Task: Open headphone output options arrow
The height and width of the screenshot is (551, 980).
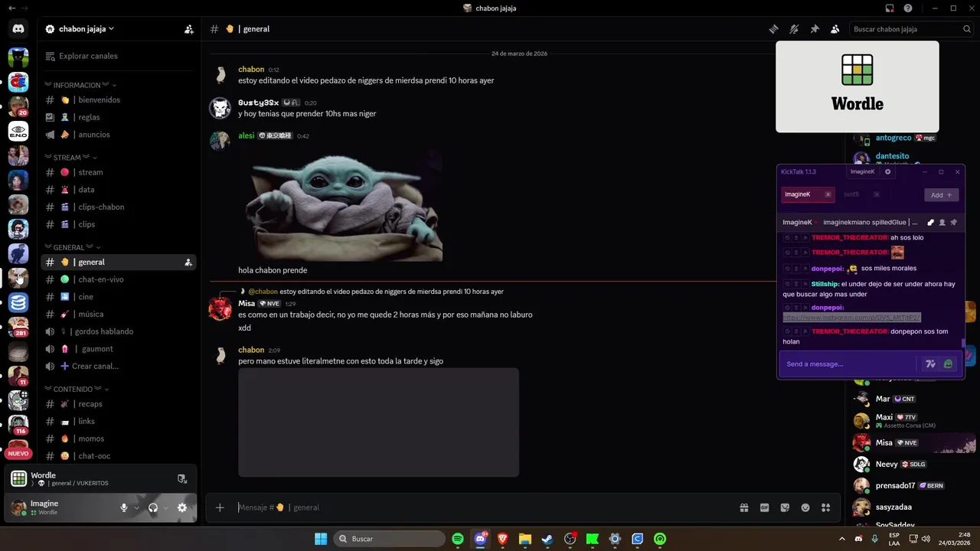Action: [x=165, y=508]
